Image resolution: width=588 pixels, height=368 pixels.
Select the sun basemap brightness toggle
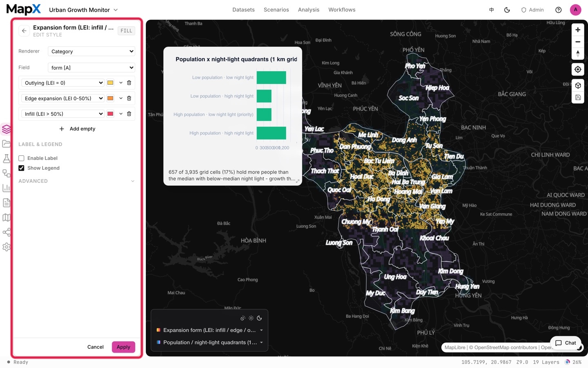pyautogui.click(x=251, y=318)
